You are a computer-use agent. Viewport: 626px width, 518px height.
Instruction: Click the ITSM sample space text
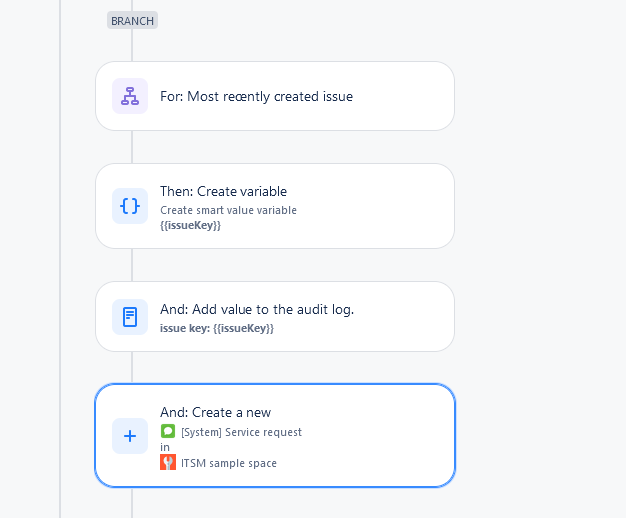[229, 463]
